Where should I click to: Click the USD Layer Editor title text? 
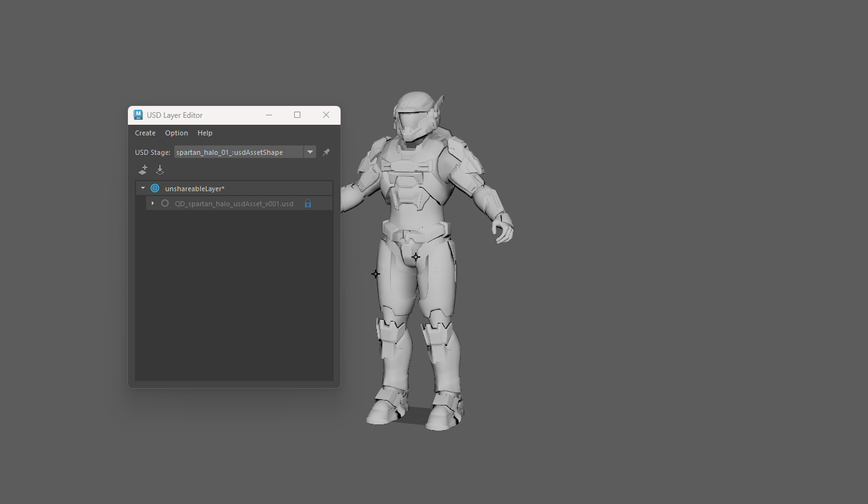(x=174, y=115)
